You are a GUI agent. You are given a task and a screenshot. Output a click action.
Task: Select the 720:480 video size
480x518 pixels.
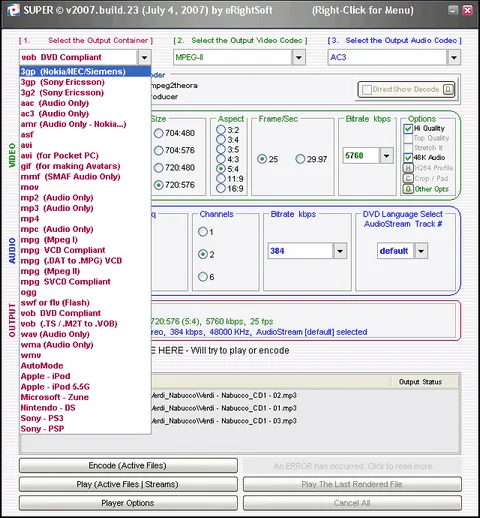click(x=159, y=168)
